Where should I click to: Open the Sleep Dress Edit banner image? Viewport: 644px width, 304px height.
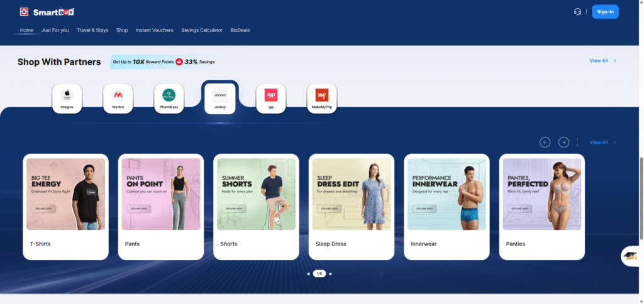click(x=352, y=194)
